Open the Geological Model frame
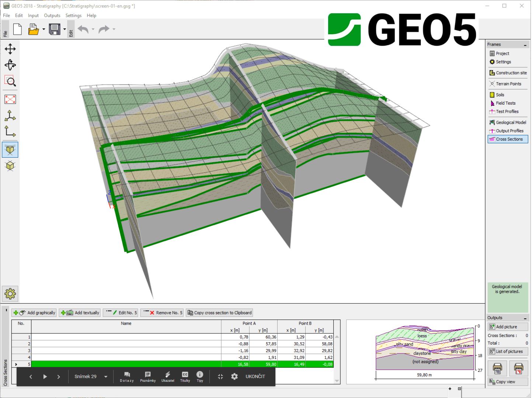Viewport: 532px width, 398px height. (508, 122)
